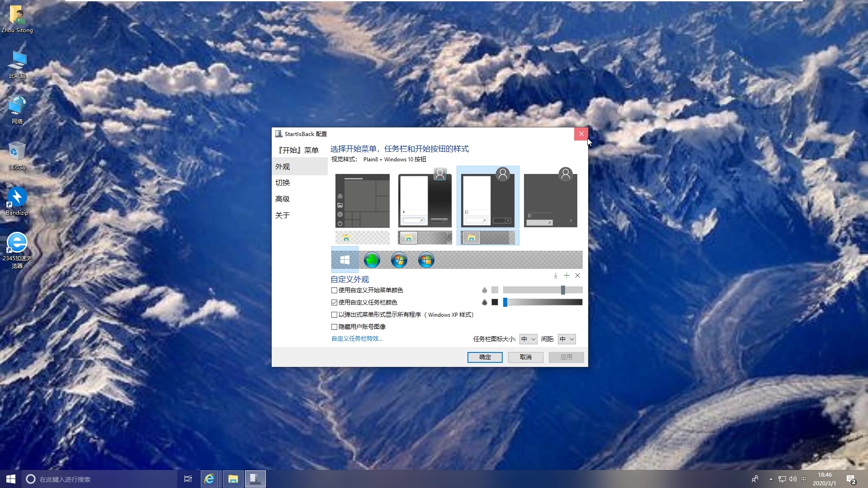Click the taskbar search box
The image size is (868, 488).
point(99,479)
